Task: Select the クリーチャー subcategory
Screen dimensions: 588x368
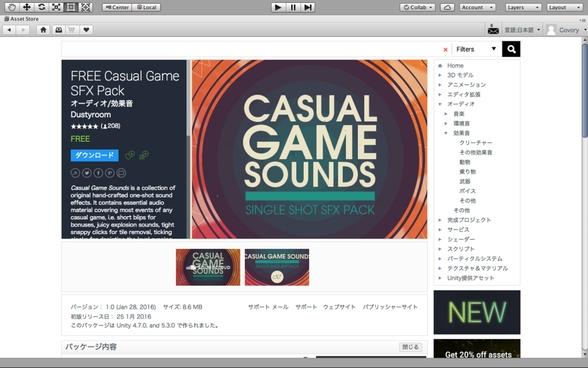Action: click(476, 143)
